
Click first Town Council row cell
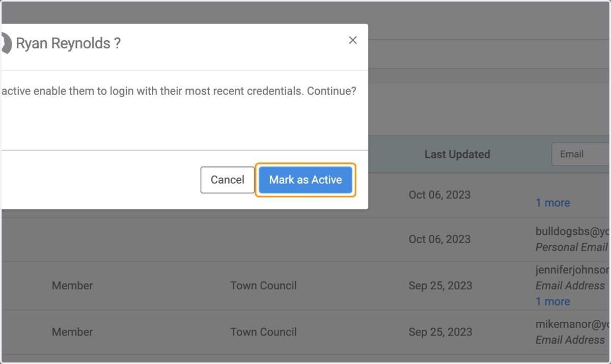click(263, 286)
